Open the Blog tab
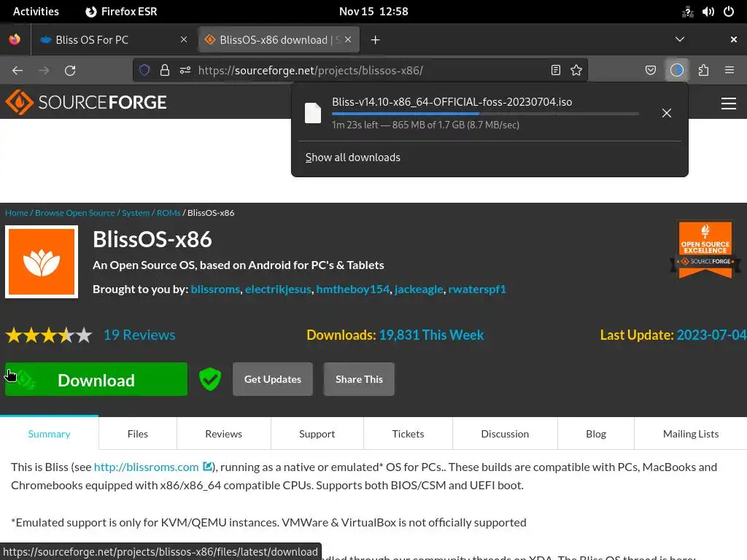This screenshot has width=747, height=560. [596, 434]
